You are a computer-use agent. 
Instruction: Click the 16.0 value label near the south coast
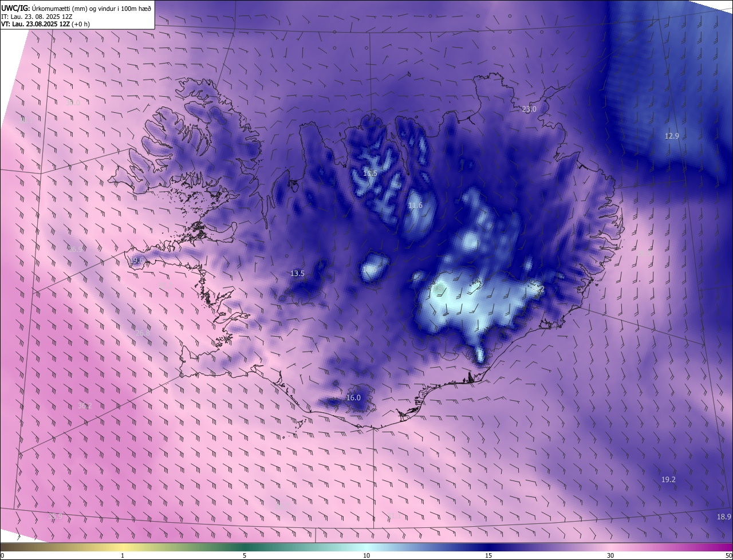tap(353, 397)
